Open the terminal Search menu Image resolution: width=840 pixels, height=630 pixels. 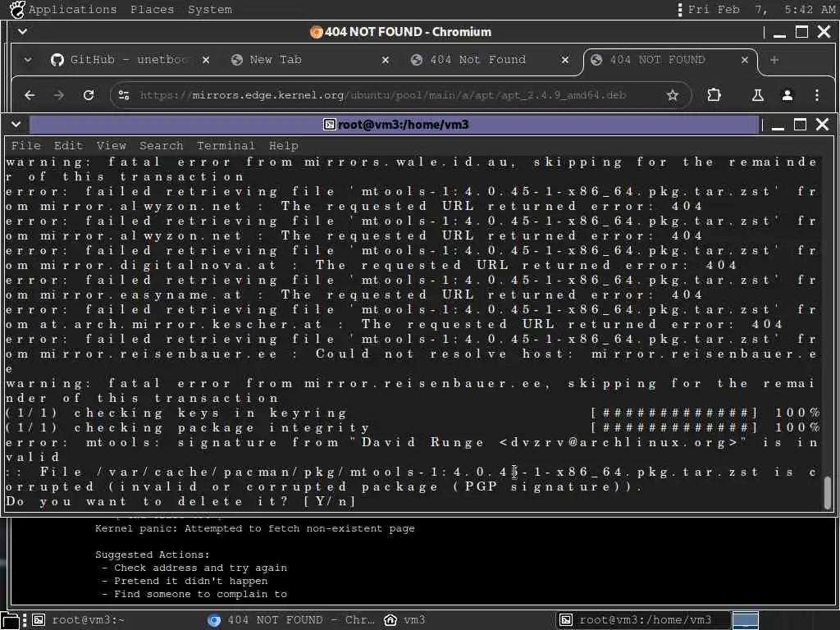pos(162,146)
